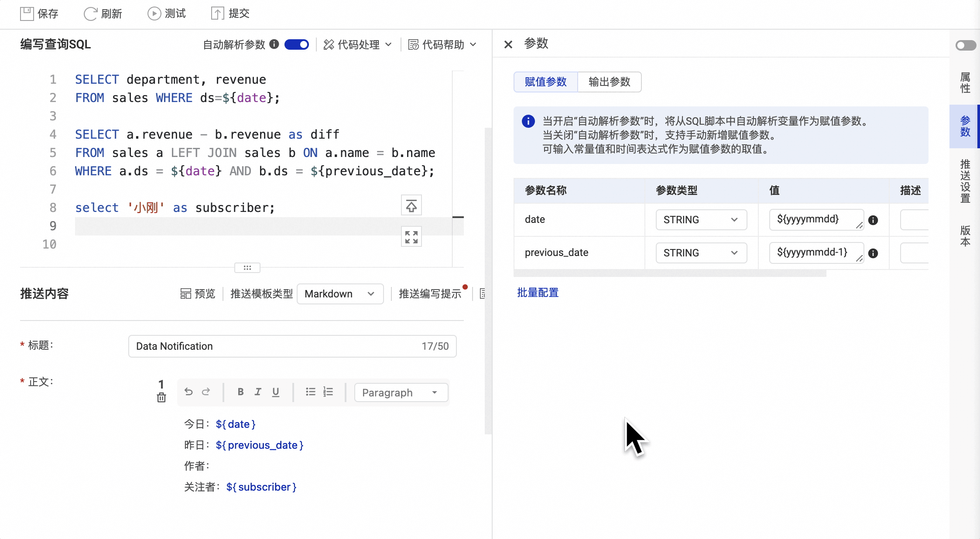The height and width of the screenshot is (539, 980).
Task: Switch to the 输出参数 tab
Action: 609,82
